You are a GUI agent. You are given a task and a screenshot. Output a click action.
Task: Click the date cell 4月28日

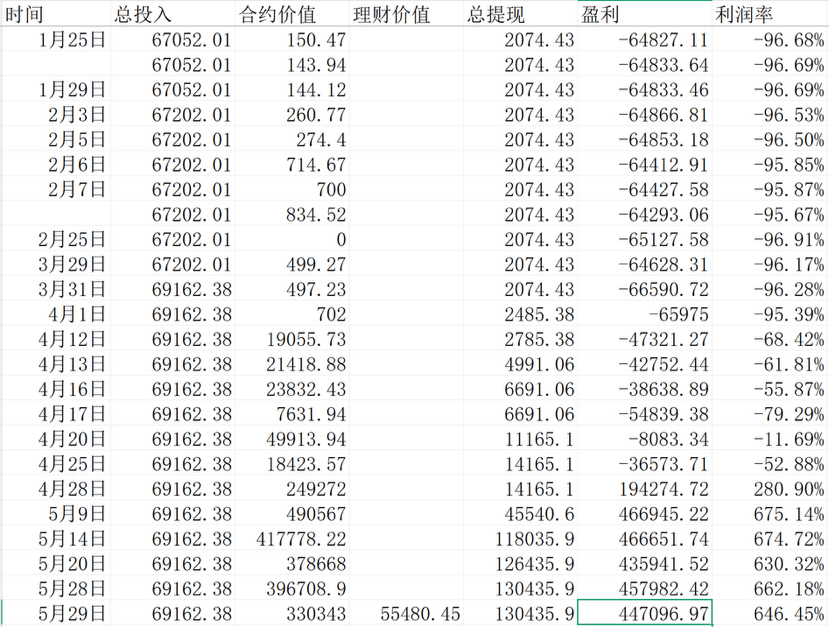(x=55, y=488)
